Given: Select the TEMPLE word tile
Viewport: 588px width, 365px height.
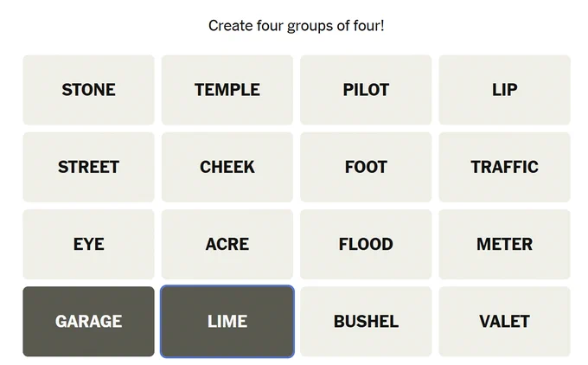Looking at the screenshot, I should pos(227,90).
